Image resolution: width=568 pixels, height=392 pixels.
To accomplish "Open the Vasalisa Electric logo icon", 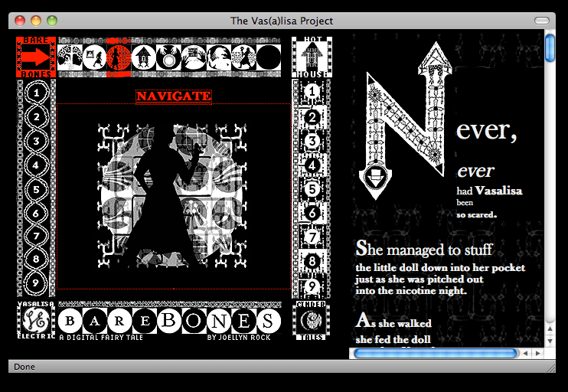I will pyautogui.click(x=36, y=320).
